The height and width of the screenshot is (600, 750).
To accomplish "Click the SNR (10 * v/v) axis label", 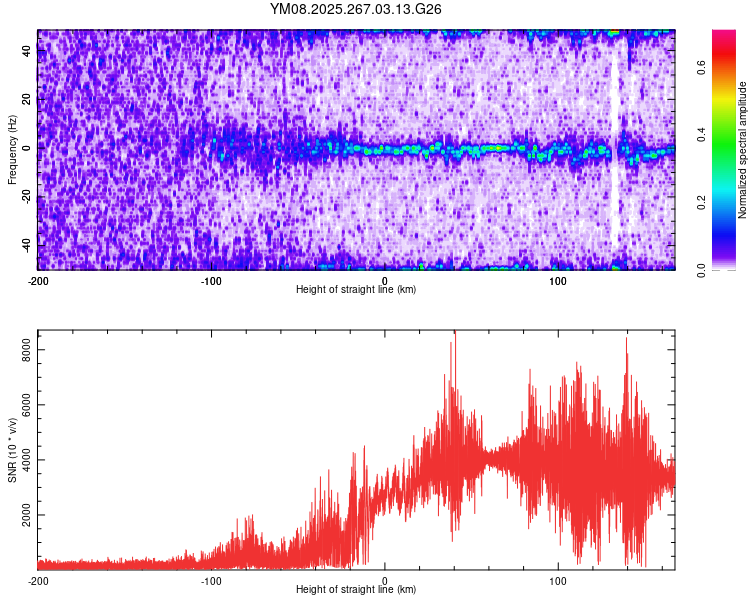I will tap(12, 450).
